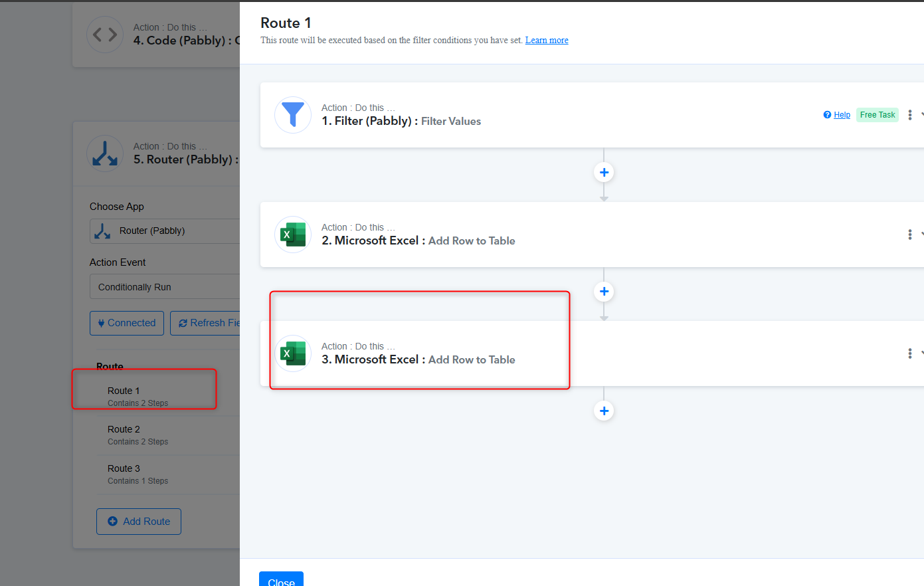The height and width of the screenshot is (586, 924).
Task: Click the Excel icon in step 2
Action: (x=293, y=235)
